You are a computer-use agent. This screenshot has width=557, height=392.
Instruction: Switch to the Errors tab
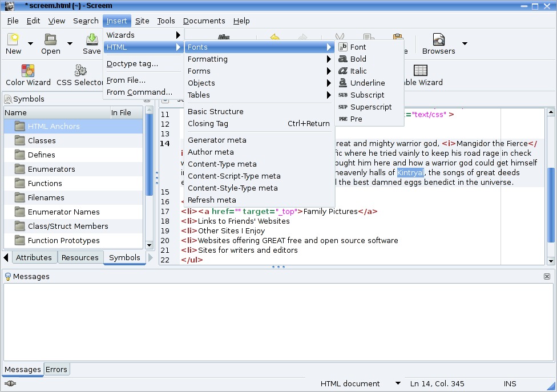coord(56,369)
